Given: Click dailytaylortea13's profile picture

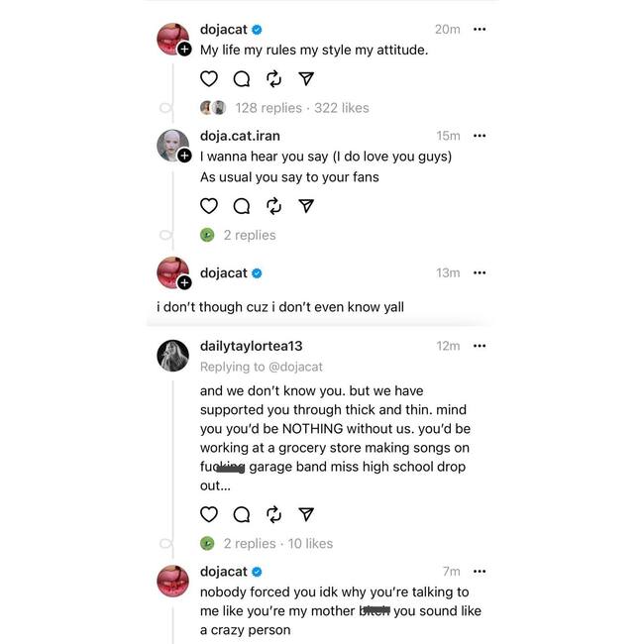Looking at the screenshot, I should pyautogui.click(x=173, y=355).
